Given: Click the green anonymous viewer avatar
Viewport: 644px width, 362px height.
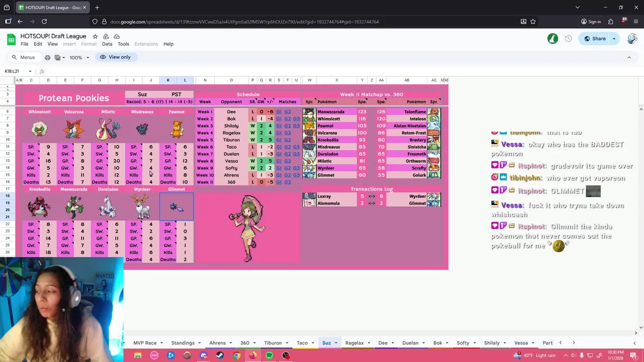Looking at the screenshot, I should click(552, 39).
